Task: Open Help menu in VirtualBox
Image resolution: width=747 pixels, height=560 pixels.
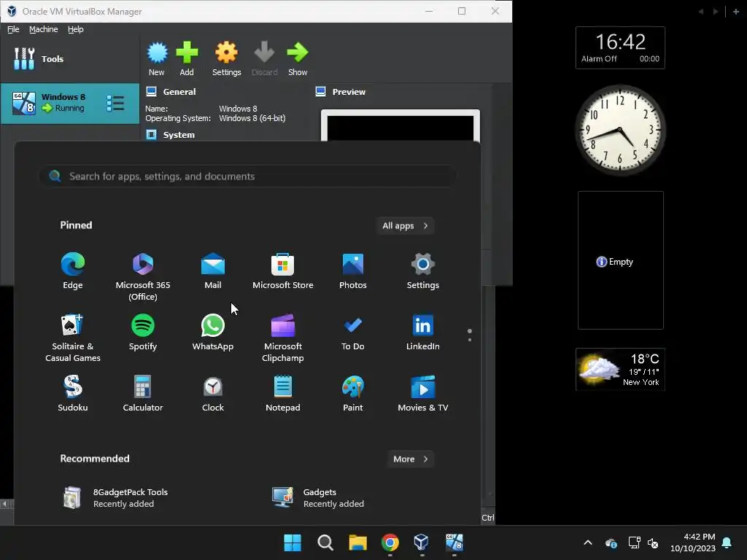Action: point(75,29)
